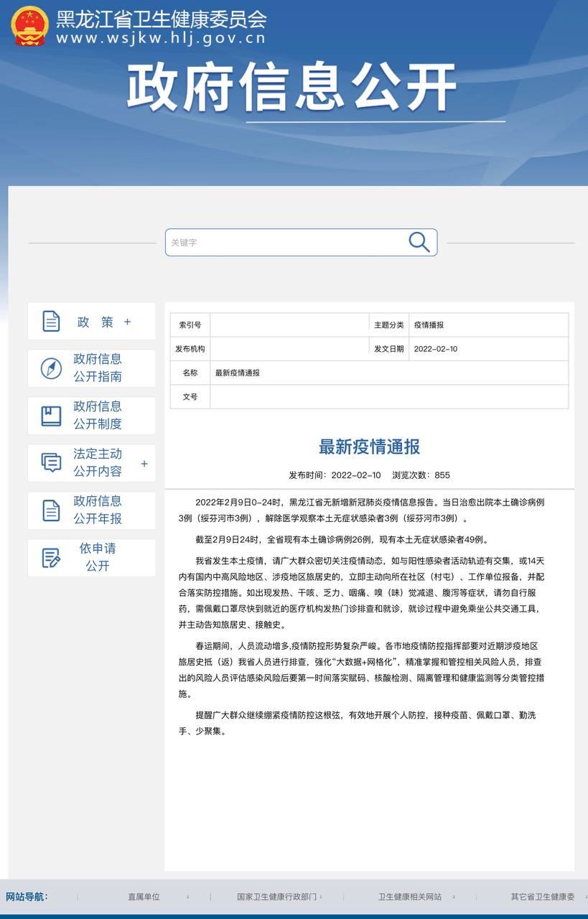Focus the 关键字 search input field
The height and width of the screenshot is (919, 588).
tap(301, 243)
